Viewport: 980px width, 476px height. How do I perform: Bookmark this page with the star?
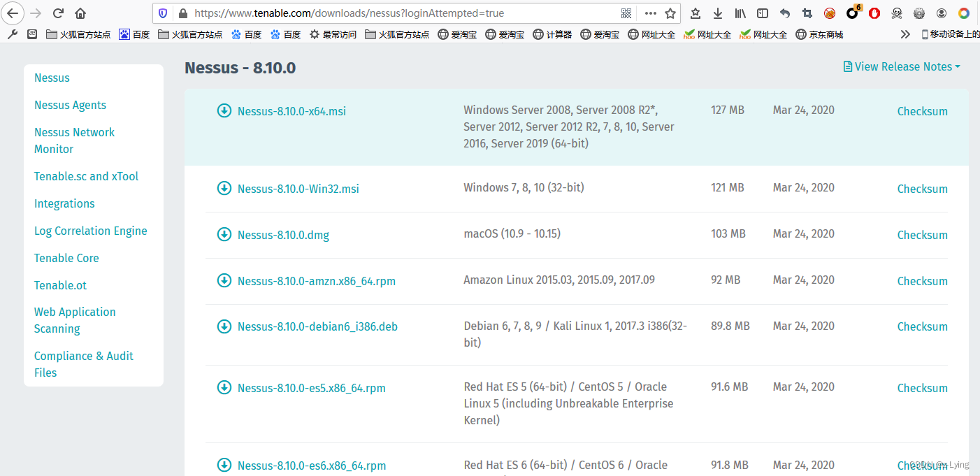[670, 13]
